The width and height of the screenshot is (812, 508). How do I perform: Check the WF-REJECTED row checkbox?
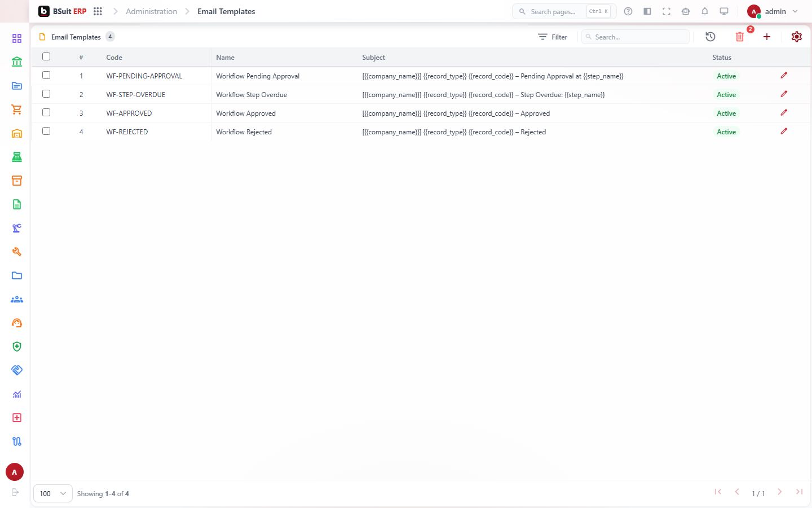coord(46,131)
